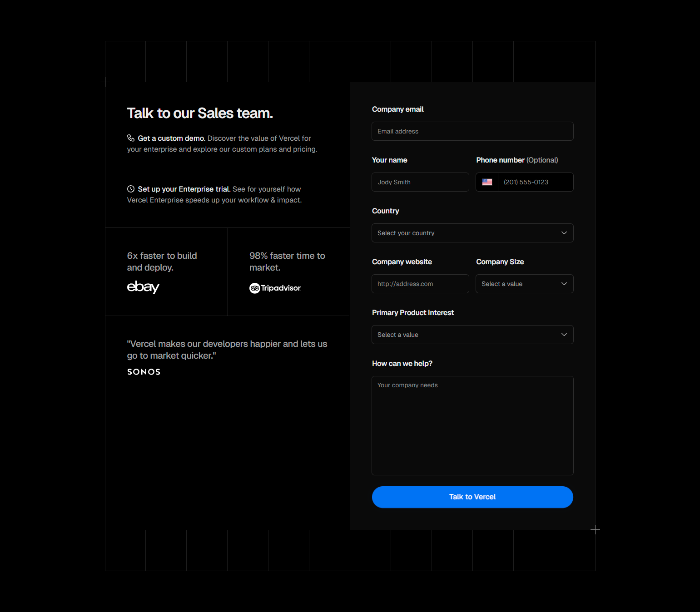Open the Select your country dropdown
Screen dimensions: 700x612
click(x=472, y=233)
